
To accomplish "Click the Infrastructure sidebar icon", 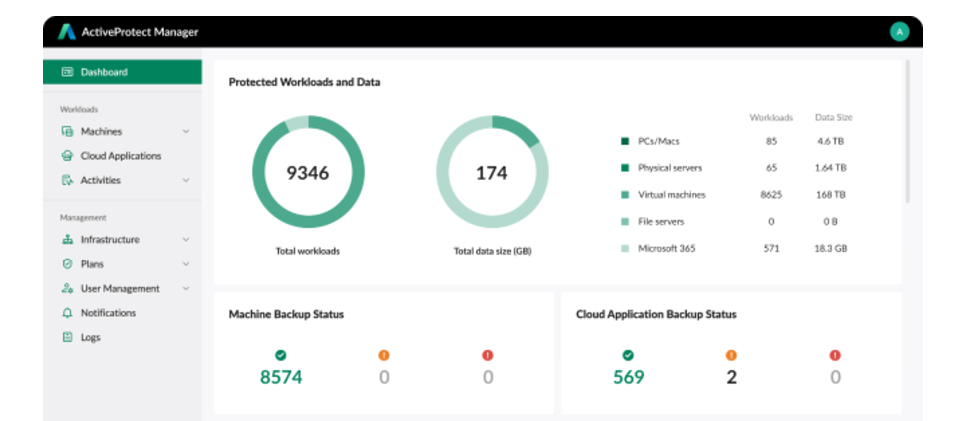I will [x=67, y=240].
